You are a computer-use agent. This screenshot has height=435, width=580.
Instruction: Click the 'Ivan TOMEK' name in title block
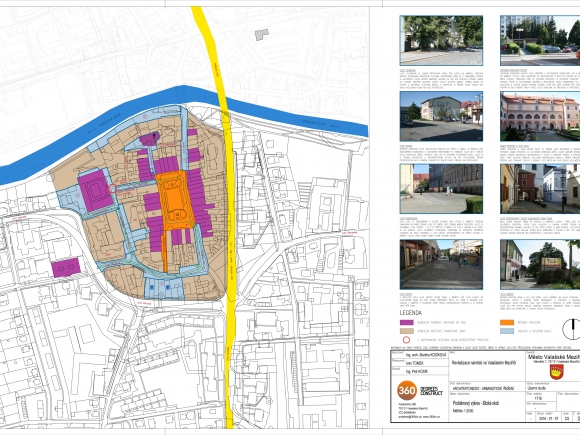pos(415,363)
